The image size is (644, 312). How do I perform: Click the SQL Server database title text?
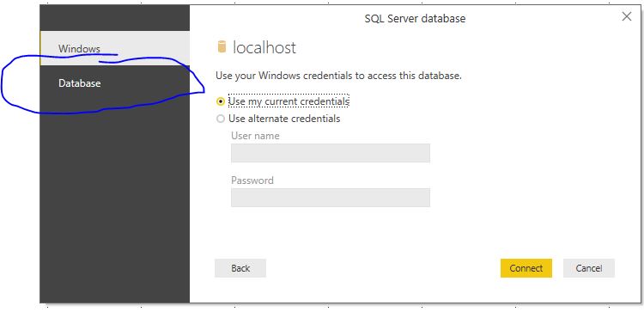415,19
